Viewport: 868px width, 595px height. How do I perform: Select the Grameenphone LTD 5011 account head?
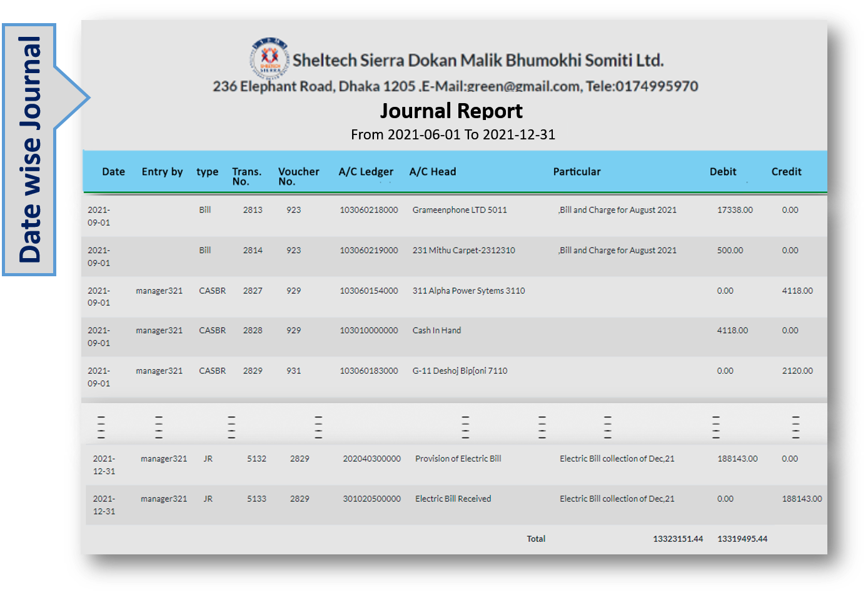point(460,210)
